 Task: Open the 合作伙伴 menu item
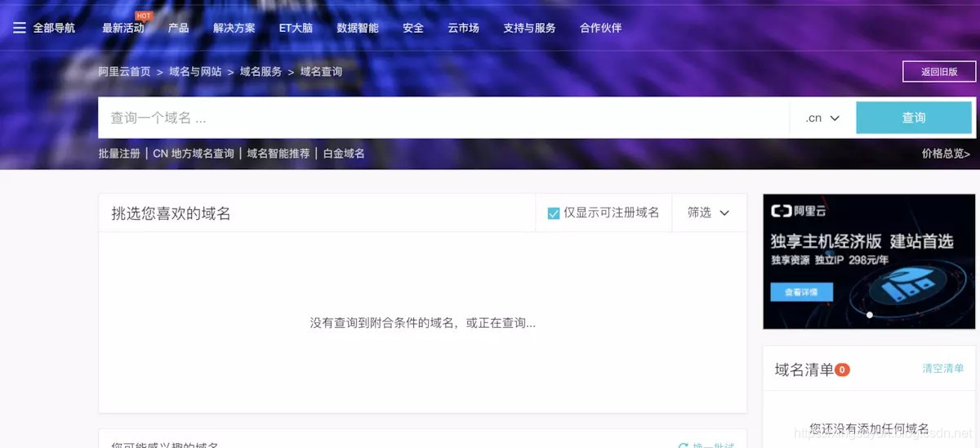(x=600, y=28)
